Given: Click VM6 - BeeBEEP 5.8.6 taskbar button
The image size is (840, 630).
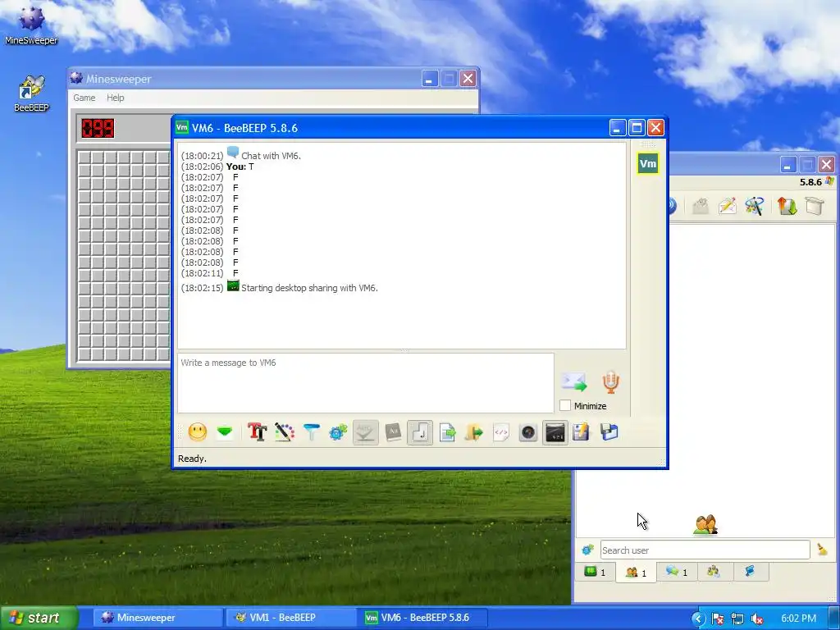Looking at the screenshot, I should (x=423, y=618).
